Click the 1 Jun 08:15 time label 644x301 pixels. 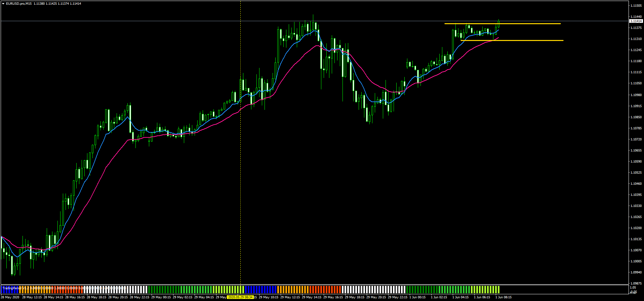tap(504, 297)
